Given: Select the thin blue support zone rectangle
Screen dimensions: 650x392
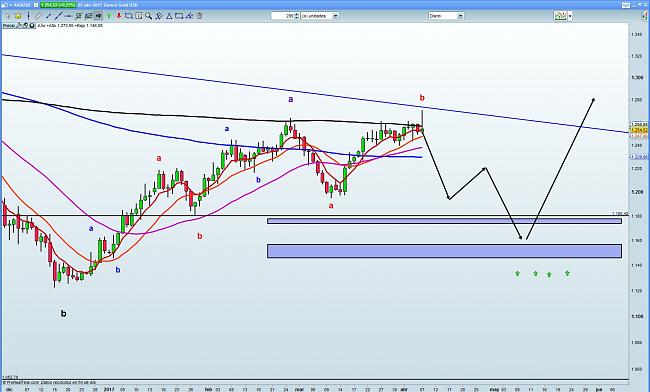Looking at the screenshot, I should coord(444,221).
